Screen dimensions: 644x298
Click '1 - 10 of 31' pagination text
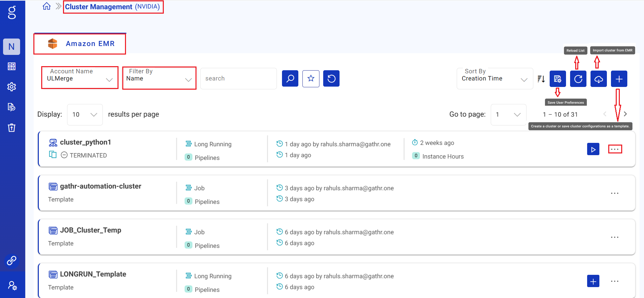point(560,115)
